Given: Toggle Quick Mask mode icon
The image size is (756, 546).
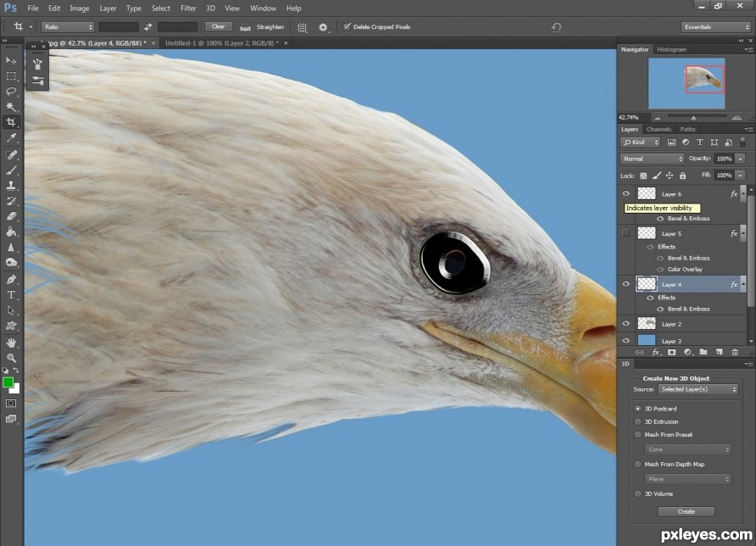Looking at the screenshot, I should (11, 404).
